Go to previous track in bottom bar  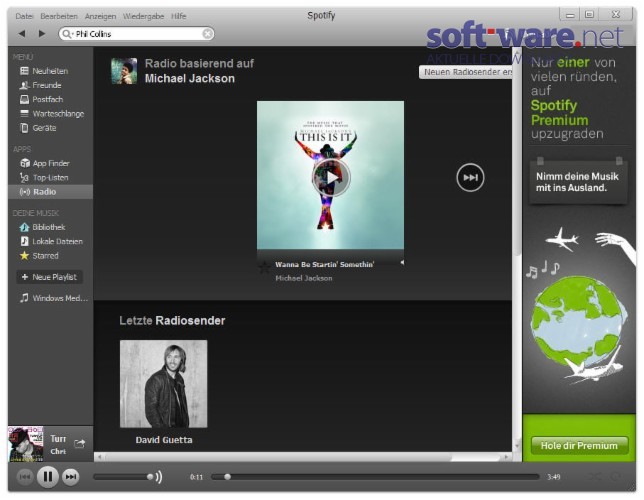click(x=25, y=477)
